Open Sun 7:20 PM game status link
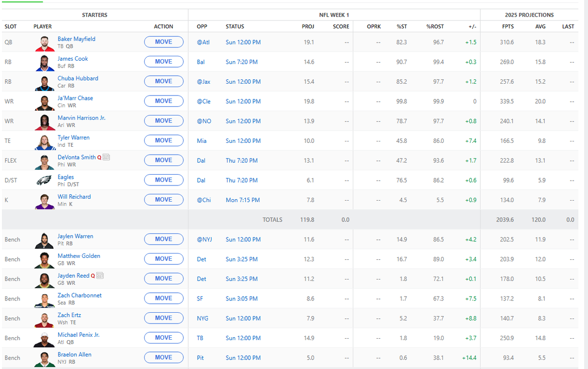 click(242, 62)
